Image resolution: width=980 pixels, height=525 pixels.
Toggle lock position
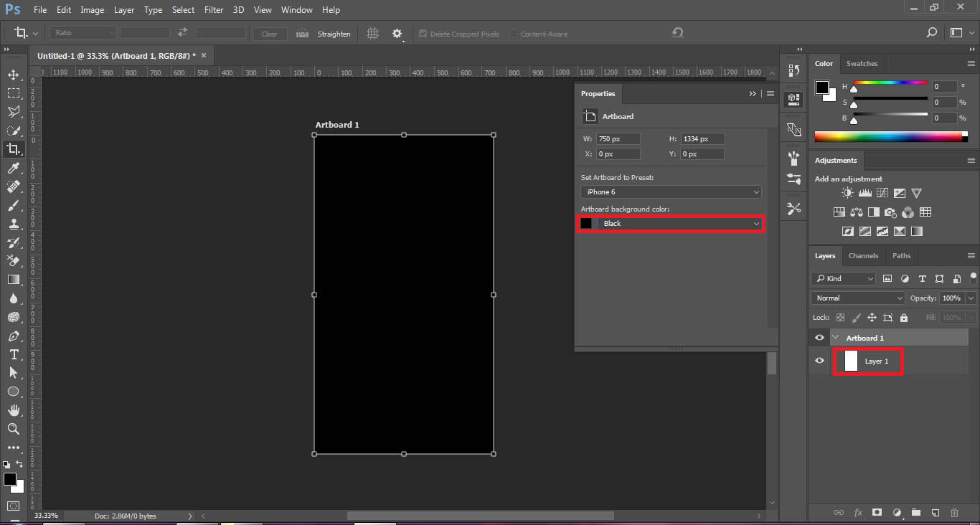click(x=872, y=317)
